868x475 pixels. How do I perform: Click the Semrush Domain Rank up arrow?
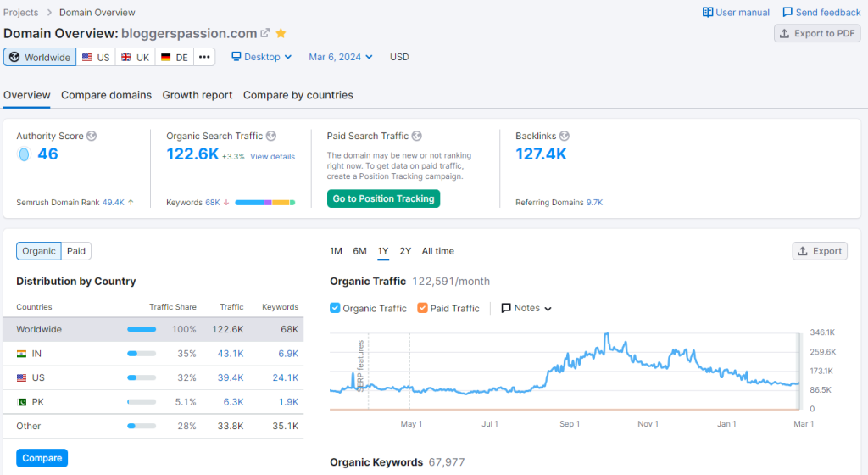[x=131, y=203]
